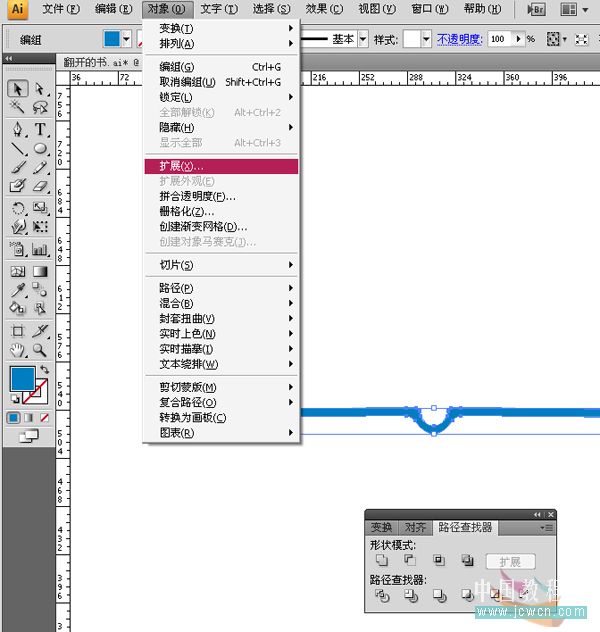Select the Eyedropper tool
This screenshot has width=600, height=632.
[x=17, y=290]
